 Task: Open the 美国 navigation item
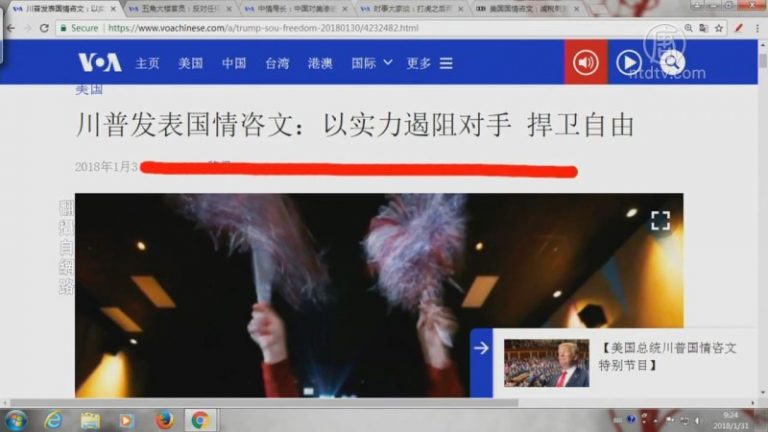(x=191, y=63)
